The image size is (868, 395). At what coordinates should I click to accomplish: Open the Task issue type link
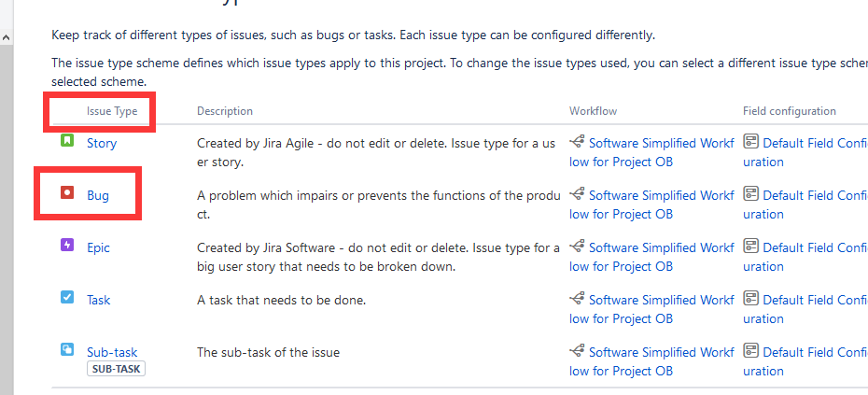99,300
